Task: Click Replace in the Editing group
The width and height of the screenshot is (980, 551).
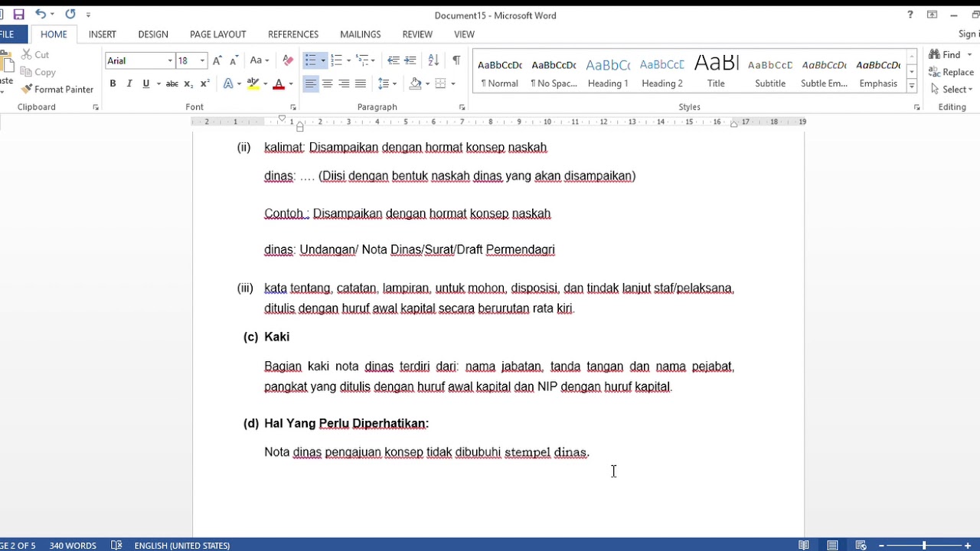Action: [951, 72]
